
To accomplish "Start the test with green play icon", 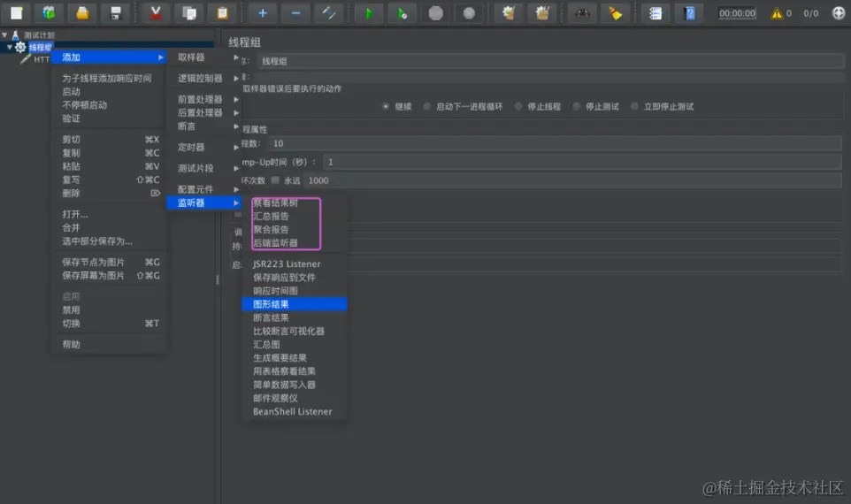I will (x=369, y=13).
